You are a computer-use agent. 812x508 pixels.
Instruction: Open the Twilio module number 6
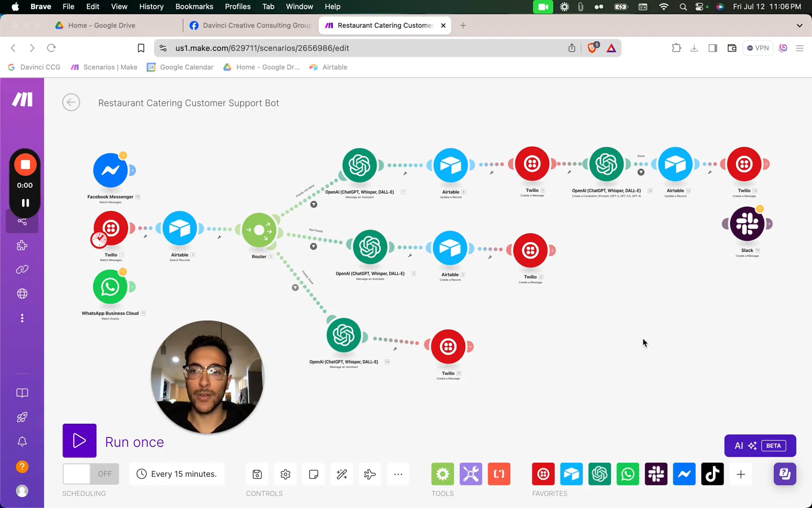(x=530, y=250)
